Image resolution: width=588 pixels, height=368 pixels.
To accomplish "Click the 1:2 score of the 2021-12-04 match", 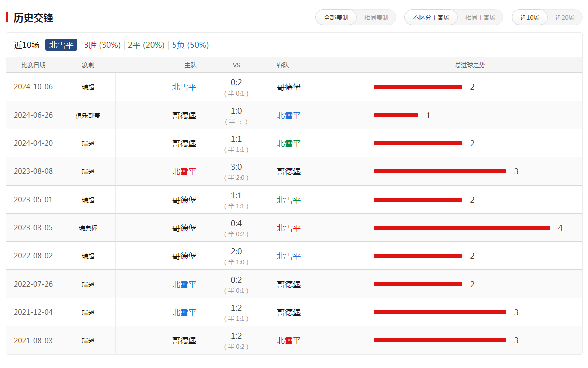I will (x=236, y=308).
